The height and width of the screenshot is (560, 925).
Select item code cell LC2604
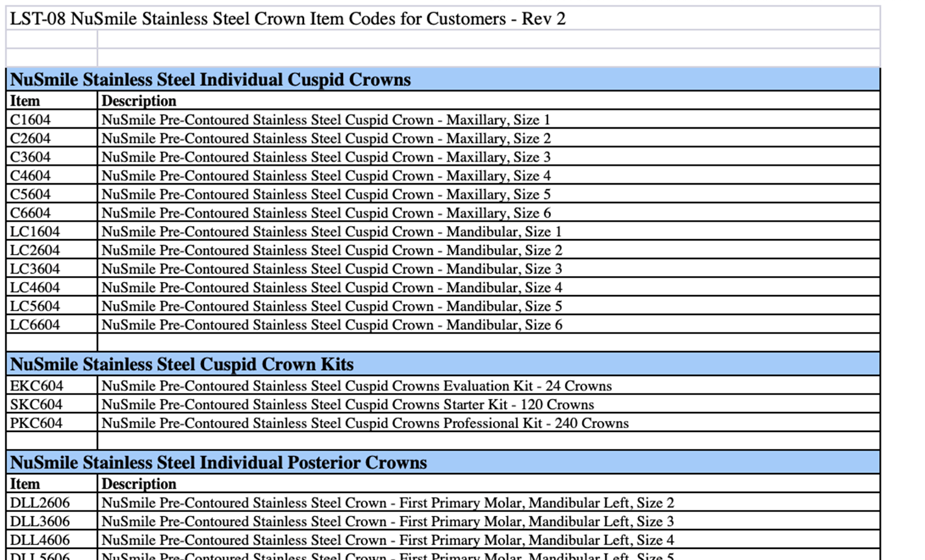click(x=51, y=250)
